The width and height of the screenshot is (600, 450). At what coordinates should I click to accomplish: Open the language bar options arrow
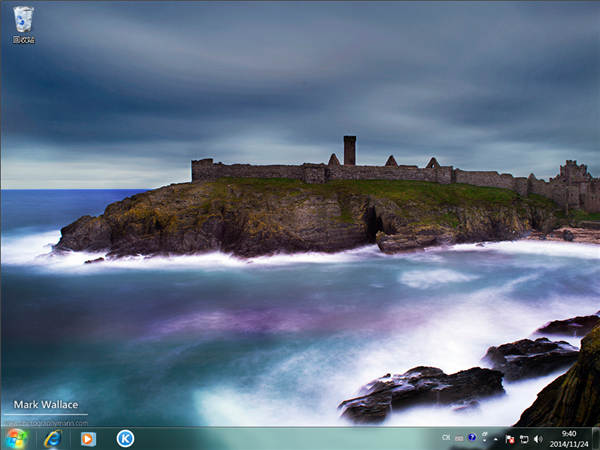(x=483, y=441)
